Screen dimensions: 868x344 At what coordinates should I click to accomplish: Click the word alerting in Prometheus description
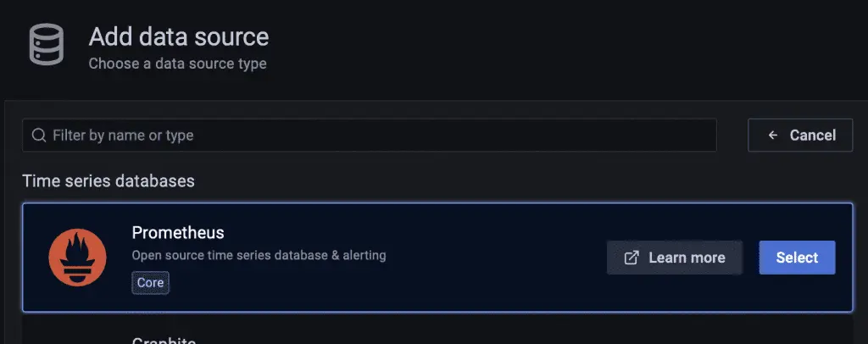click(362, 255)
